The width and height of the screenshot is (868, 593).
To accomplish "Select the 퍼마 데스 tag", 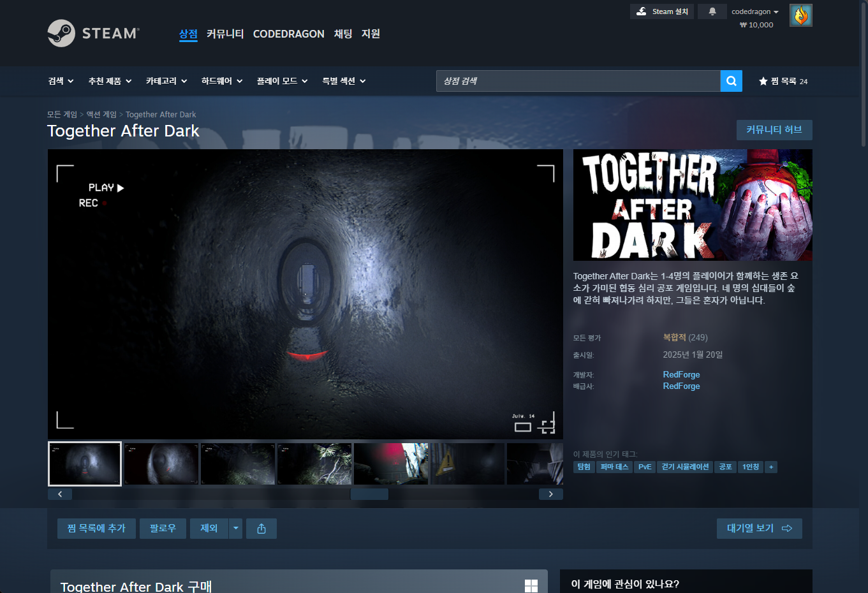I will 614,467.
